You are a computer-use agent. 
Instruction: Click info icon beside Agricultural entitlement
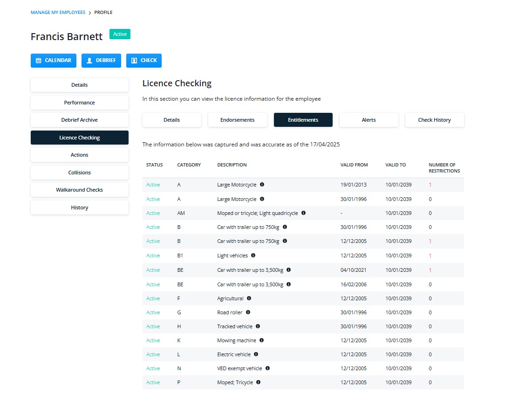coord(249,298)
